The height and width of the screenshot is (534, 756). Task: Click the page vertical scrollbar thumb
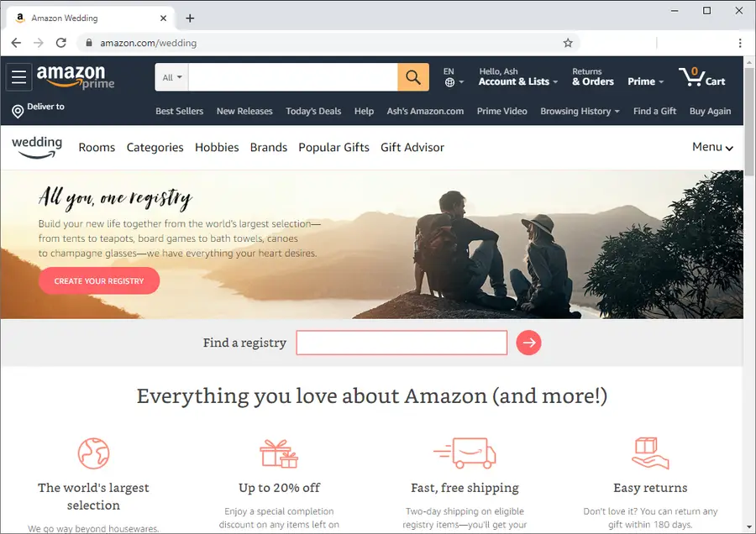tap(749, 122)
